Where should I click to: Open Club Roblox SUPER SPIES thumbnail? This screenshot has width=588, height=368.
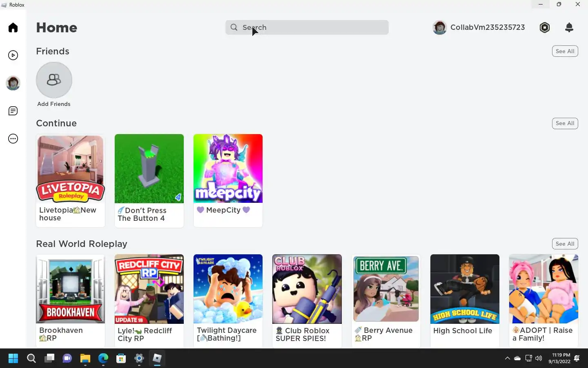307,289
